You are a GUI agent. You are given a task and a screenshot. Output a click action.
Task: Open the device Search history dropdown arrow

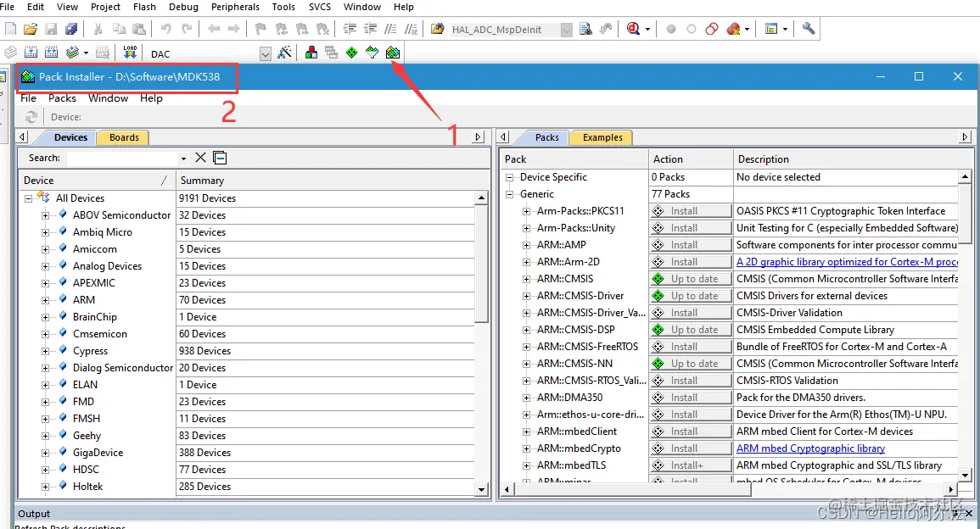pos(183,159)
